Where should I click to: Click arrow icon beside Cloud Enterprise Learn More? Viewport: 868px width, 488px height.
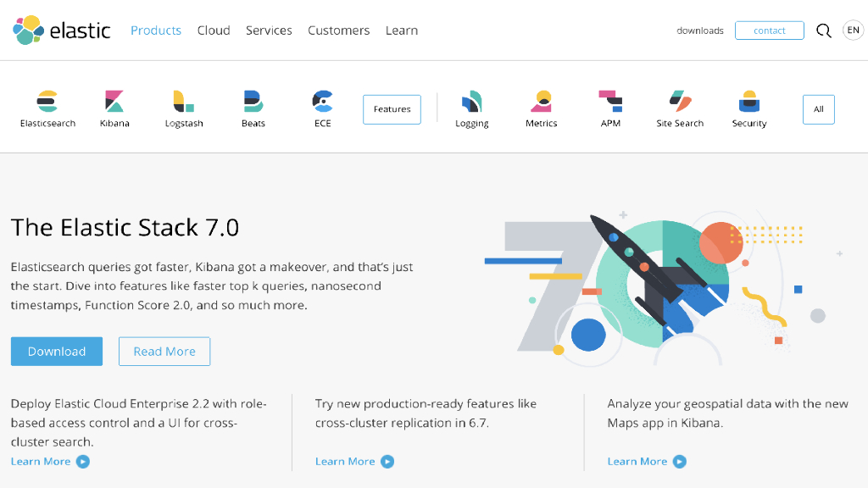[x=83, y=462]
